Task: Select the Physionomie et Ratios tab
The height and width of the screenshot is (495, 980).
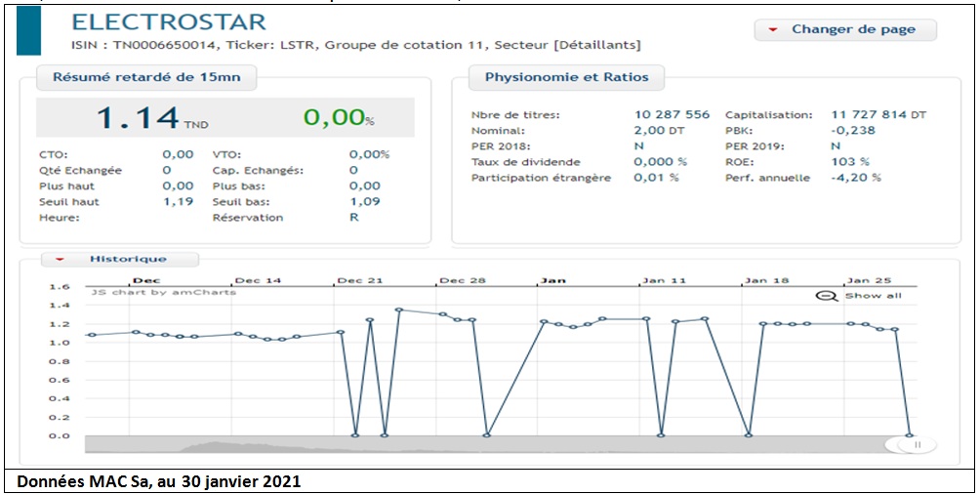Action: tap(567, 77)
